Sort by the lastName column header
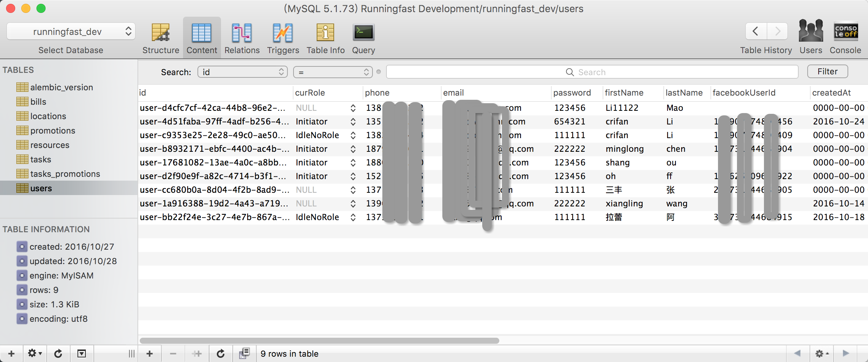The width and height of the screenshot is (868, 362). (x=687, y=93)
